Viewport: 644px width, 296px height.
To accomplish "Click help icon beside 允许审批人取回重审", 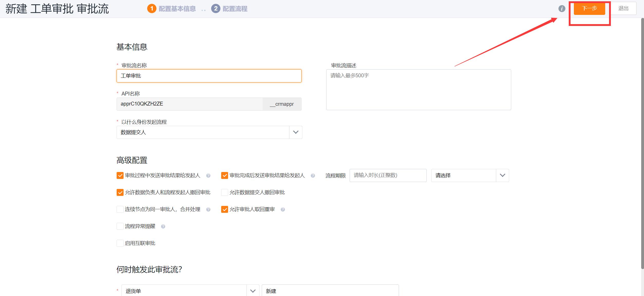I will (x=283, y=209).
